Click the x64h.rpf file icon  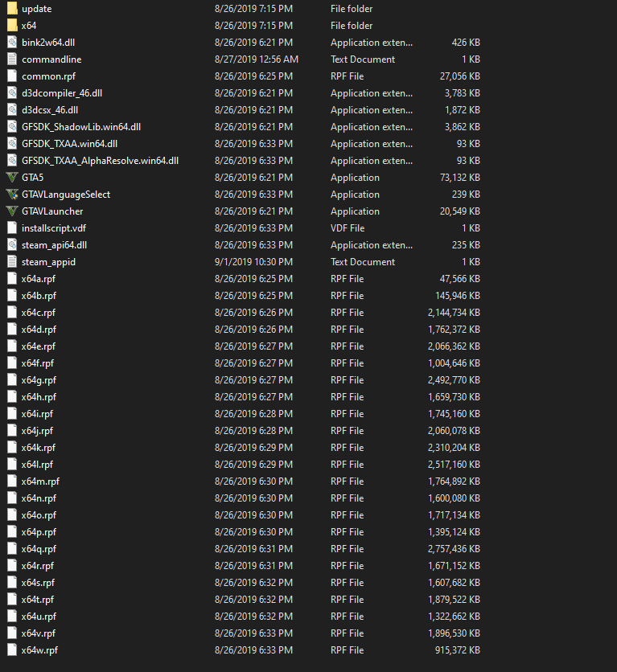12,397
